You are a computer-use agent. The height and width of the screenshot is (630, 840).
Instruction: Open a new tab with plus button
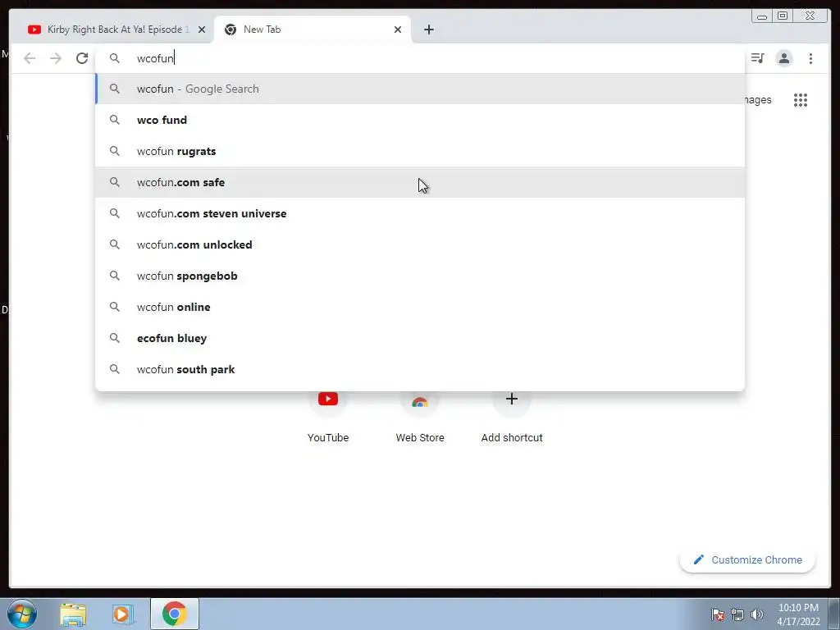click(x=428, y=30)
